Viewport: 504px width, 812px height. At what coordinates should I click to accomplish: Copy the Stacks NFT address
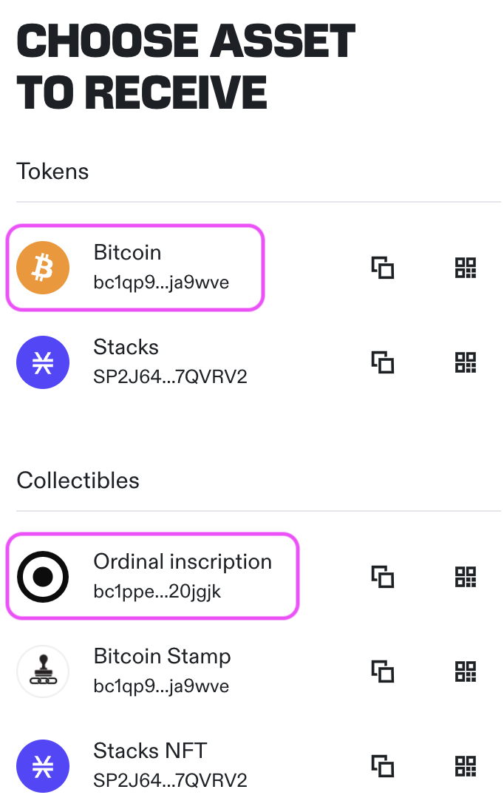[x=382, y=766]
